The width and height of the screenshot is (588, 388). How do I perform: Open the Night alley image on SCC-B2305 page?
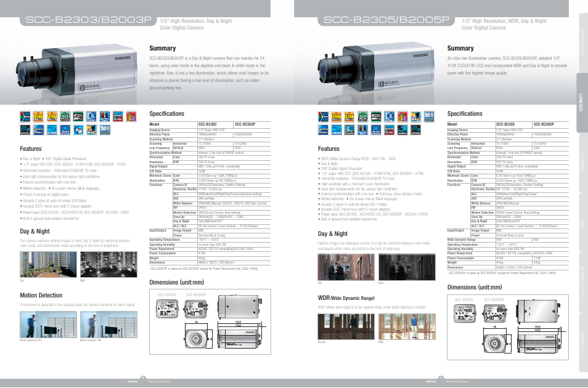click(407, 267)
